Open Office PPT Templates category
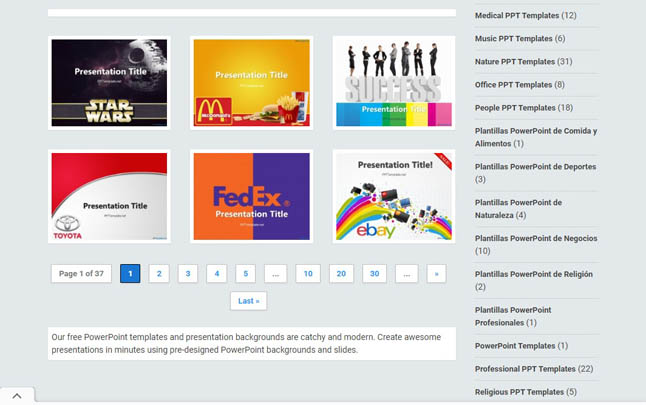The width and height of the screenshot is (646, 405). coord(513,85)
